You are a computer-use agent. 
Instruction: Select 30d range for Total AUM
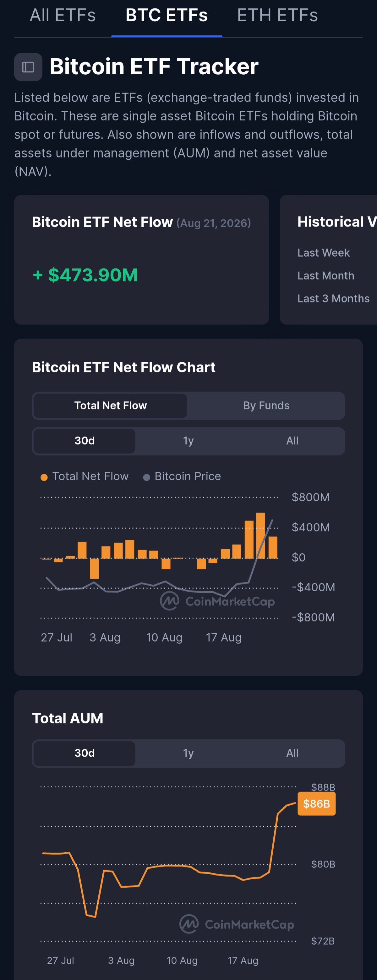click(x=85, y=753)
